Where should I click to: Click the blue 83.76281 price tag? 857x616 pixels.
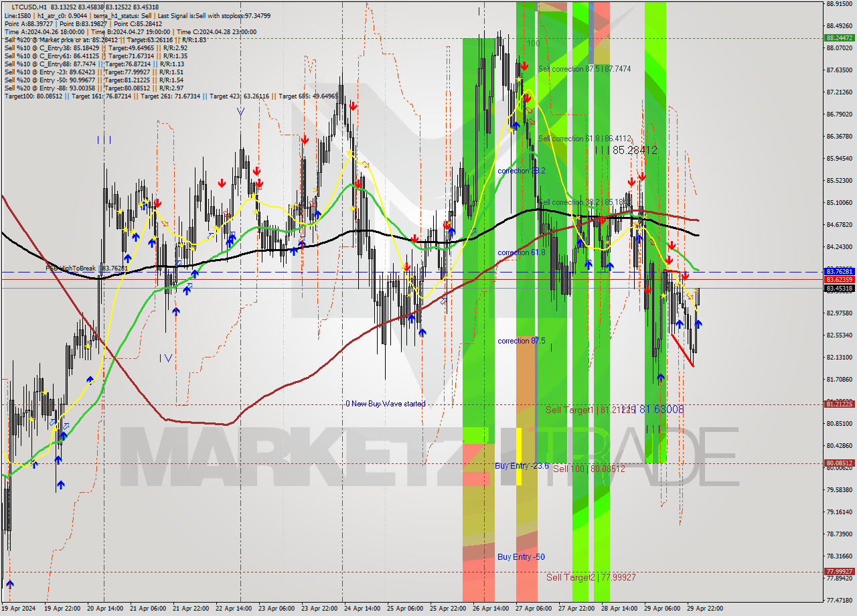coord(840,271)
